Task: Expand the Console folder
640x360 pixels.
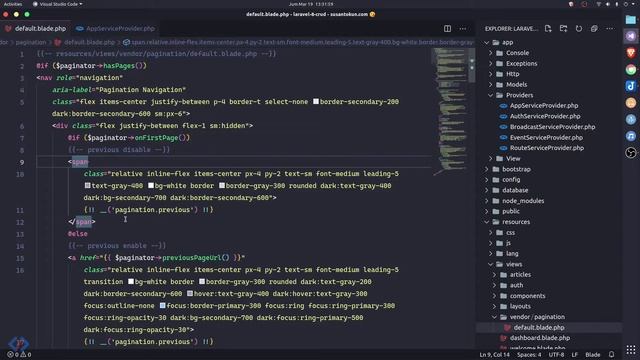Action: 491,53
